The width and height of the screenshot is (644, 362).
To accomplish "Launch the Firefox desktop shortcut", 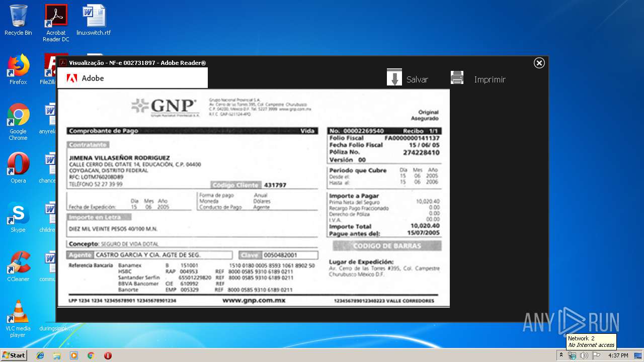I will pyautogui.click(x=18, y=69).
